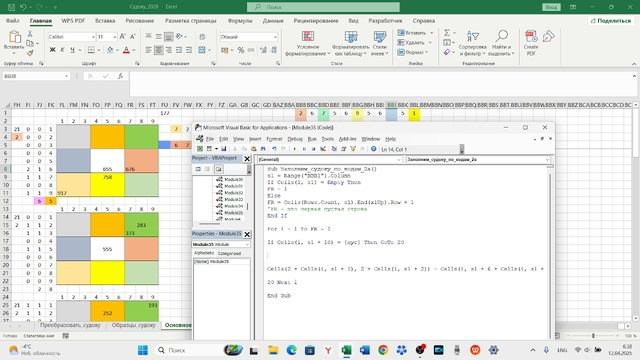The width and height of the screenshot is (640, 360).
Task: Toggle Folders button in VBA Project panel
Action: tap(218, 169)
